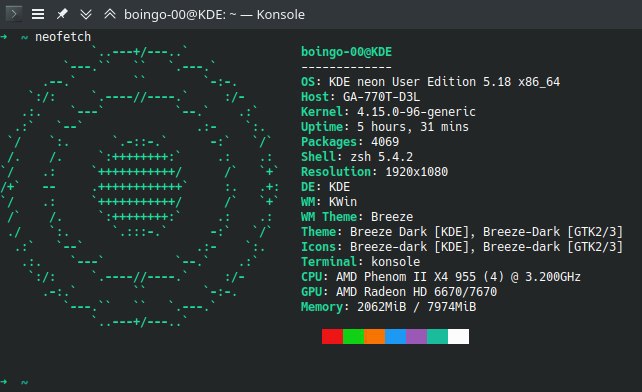The height and width of the screenshot is (392, 642).
Task: Click the Theme line 'Breeze Dark [KDE]'
Action: [462, 232]
